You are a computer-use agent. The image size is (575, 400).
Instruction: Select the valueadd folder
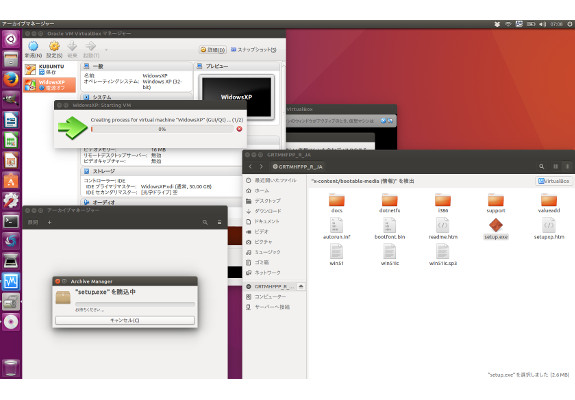[549, 203]
